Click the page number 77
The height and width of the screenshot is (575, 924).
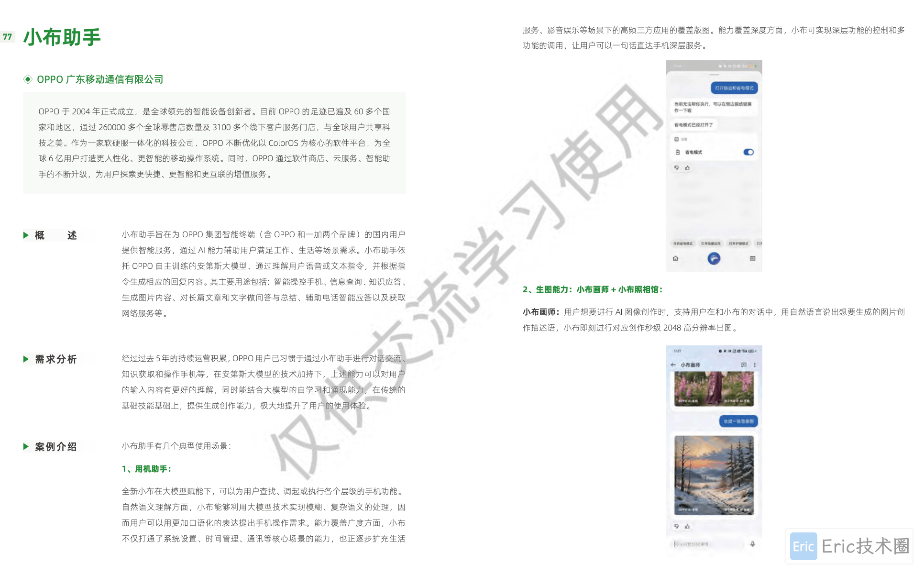tap(7, 37)
